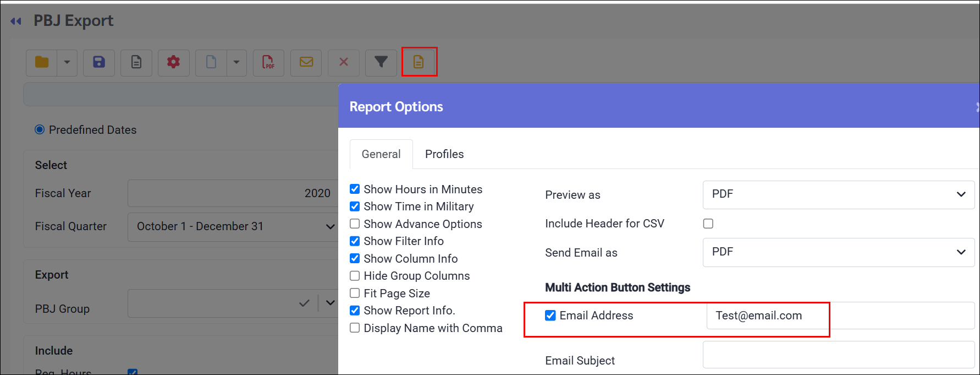Click the back double-arrow beside PBJ Export
The width and height of the screenshot is (980, 375).
tap(16, 21)
